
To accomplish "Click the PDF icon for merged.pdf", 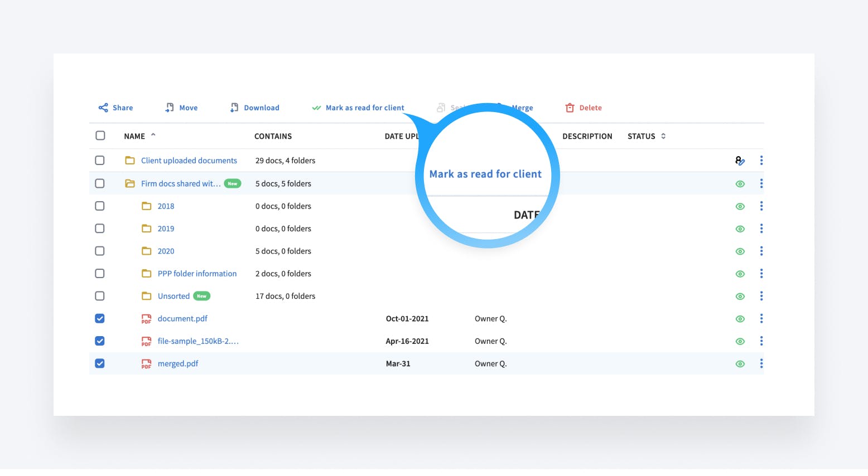I will [146, 364].
